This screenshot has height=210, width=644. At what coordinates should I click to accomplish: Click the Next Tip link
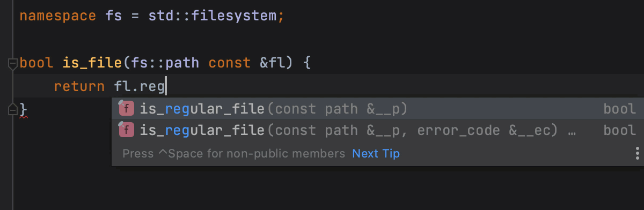tap(376, 154)
